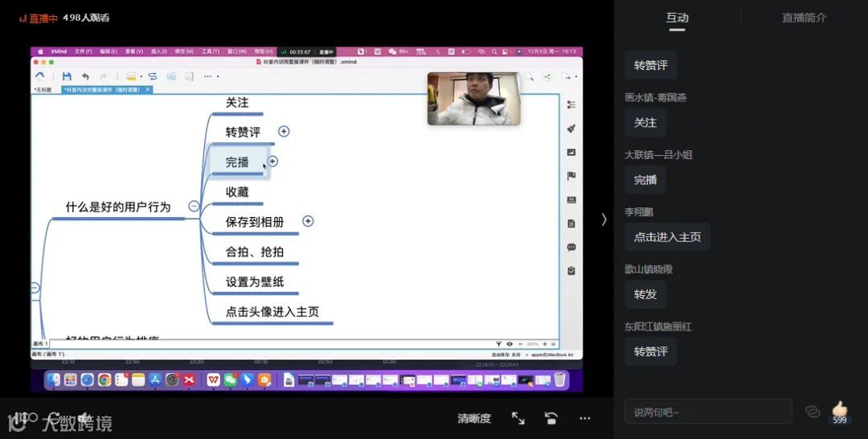Click the fullscreen arrows icon in player
Image resolution: width=868 pixels, height=439 pixels.
pyautogui.click(x=518, y=419)
